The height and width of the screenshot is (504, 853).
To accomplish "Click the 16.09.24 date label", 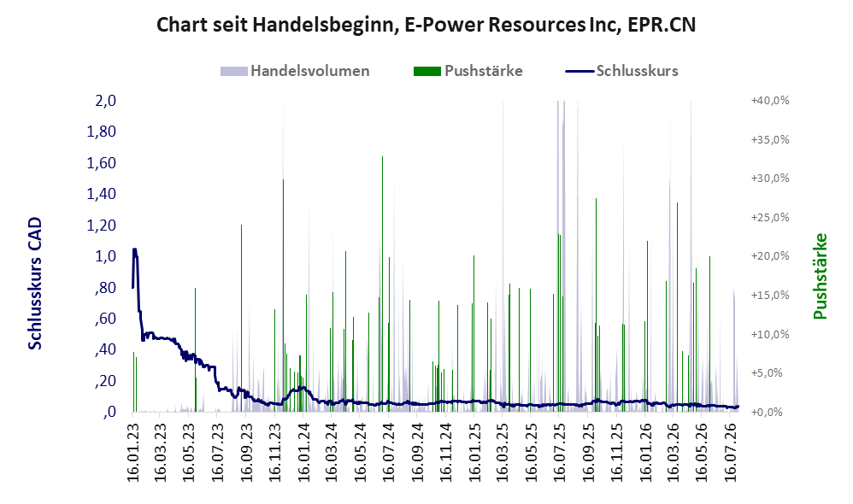I will pos(417,453).
